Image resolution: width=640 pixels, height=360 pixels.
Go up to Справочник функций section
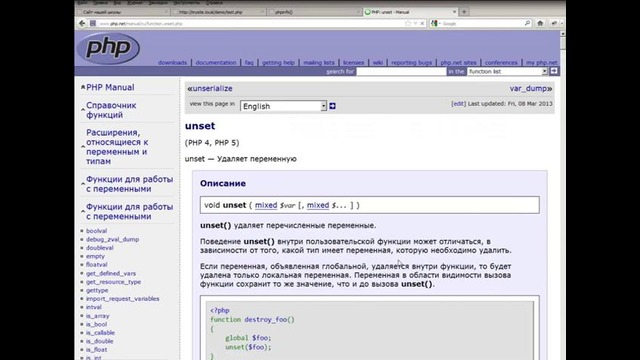click(111, 110)
